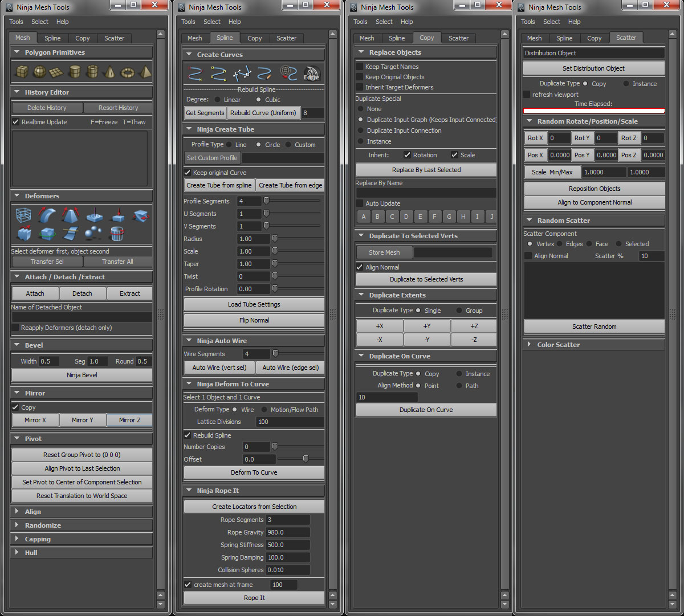
Task: Switch to Scatter tab in Create Curves window
Action: [287, 38]
